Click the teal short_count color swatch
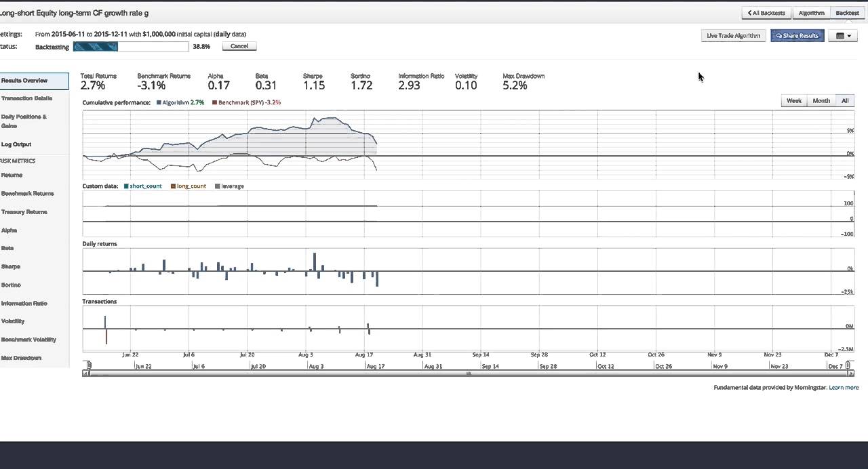 pos(126,186)
